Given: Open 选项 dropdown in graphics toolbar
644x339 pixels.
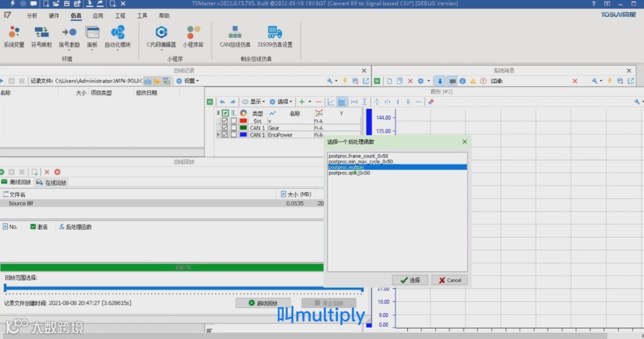Looking at the screenshot, I should (x=281, y=102).
